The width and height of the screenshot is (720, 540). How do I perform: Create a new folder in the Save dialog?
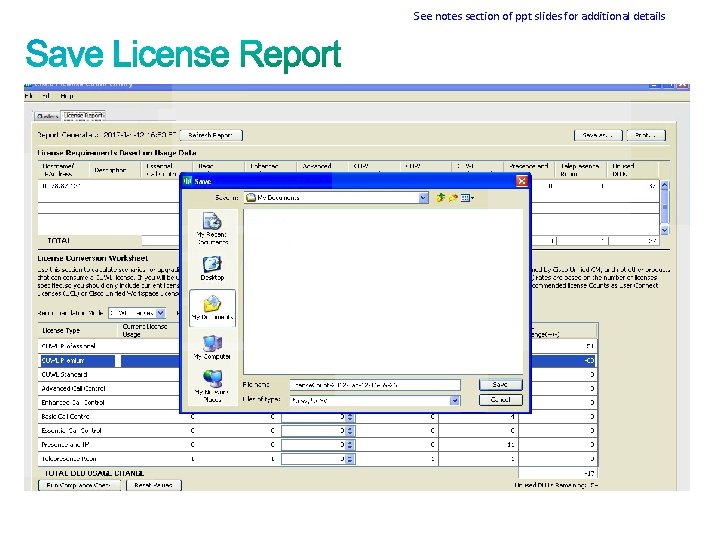point(453,198)
